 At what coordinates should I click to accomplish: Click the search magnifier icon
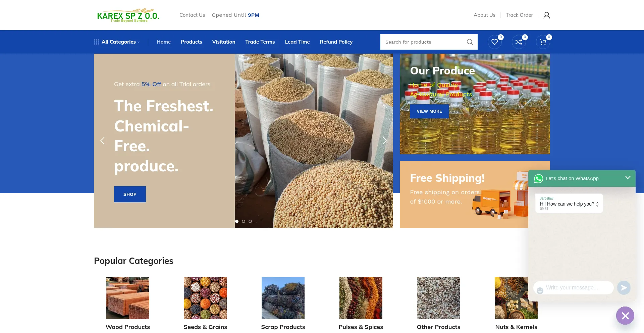pos(470,42)
